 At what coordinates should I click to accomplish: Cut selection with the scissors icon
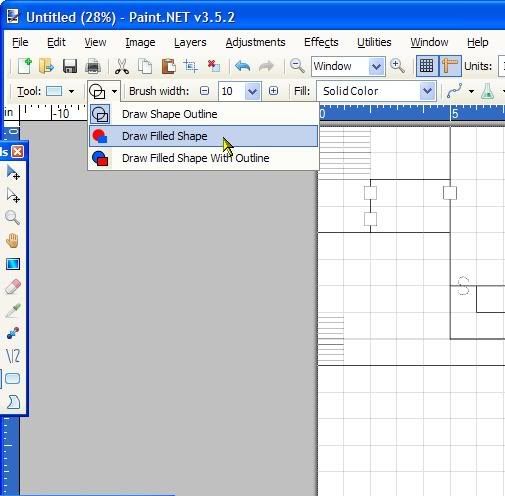(122, 66)
